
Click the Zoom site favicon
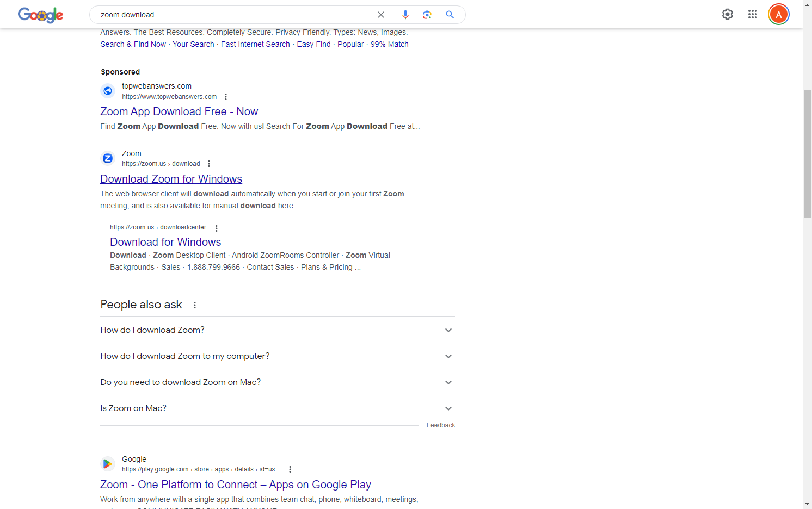pos(108,158)
